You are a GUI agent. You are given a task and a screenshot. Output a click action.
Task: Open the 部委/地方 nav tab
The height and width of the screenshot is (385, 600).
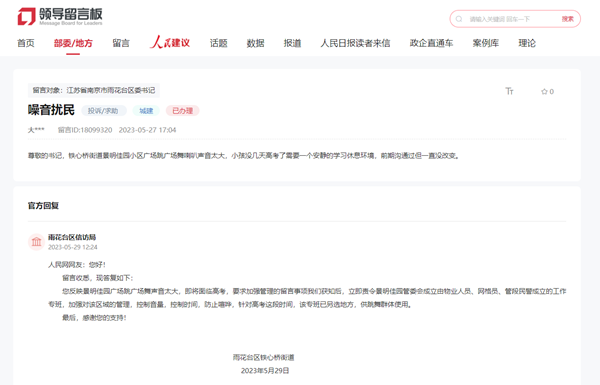tap(73, 43)
